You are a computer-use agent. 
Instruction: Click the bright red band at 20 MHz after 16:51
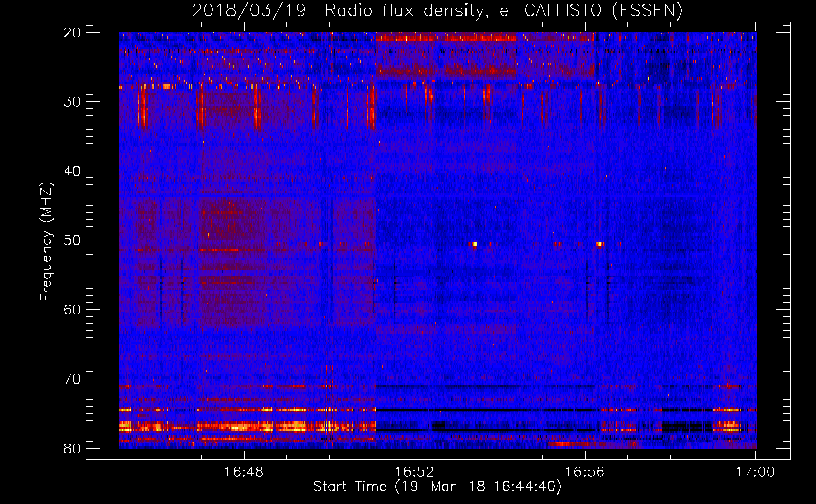(x=446, y=37)
